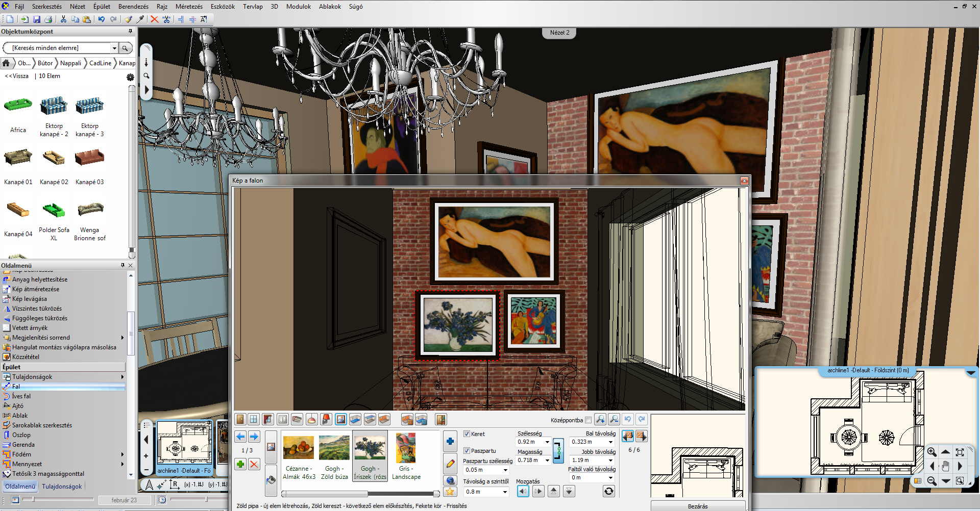
Task: Select the Gris - Landscape picture thumbnail
Action: pyautogui.click(x=406, y=457)
